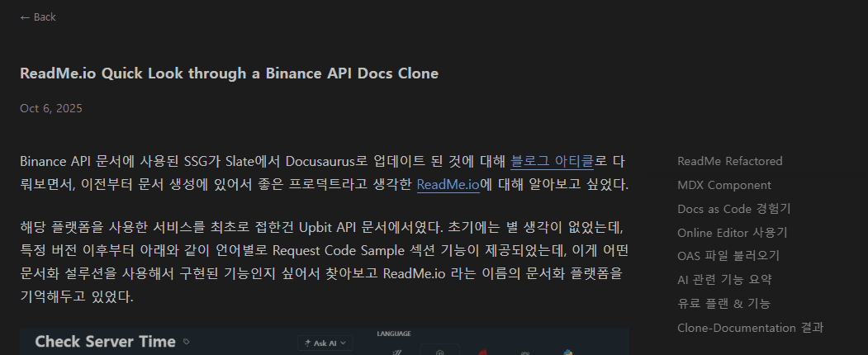Click the LANGUAGE label in the screenshot
Screen dimensions: 868x355
point(394,334)
